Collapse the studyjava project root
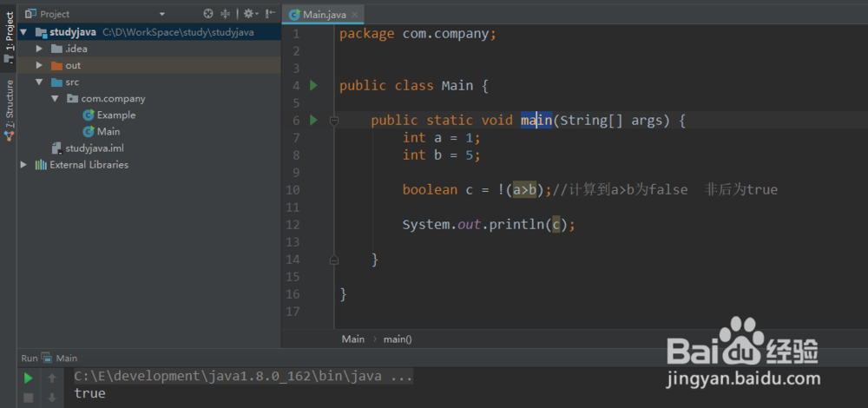 23,32
